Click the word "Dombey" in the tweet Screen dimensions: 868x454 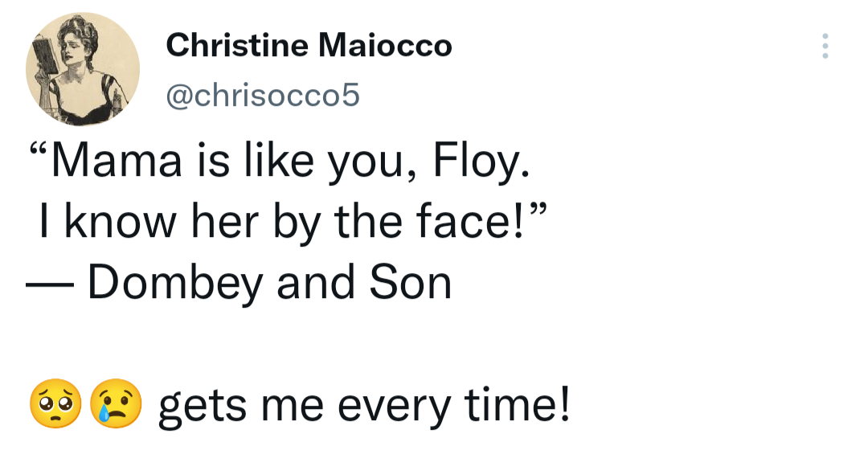point(178,283)
